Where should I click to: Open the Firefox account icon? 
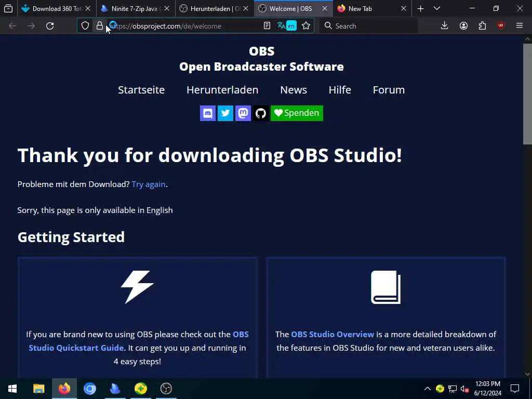463,26
